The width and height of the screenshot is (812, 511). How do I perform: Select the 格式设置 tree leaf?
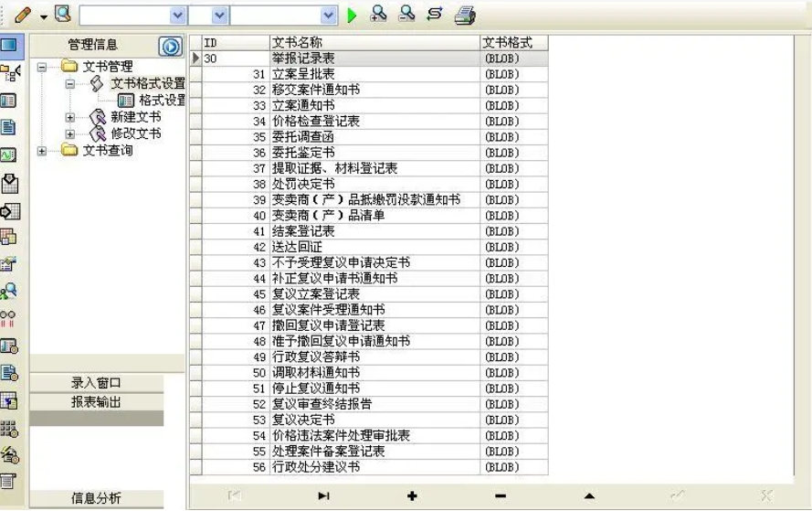click(x=162, y=100)
